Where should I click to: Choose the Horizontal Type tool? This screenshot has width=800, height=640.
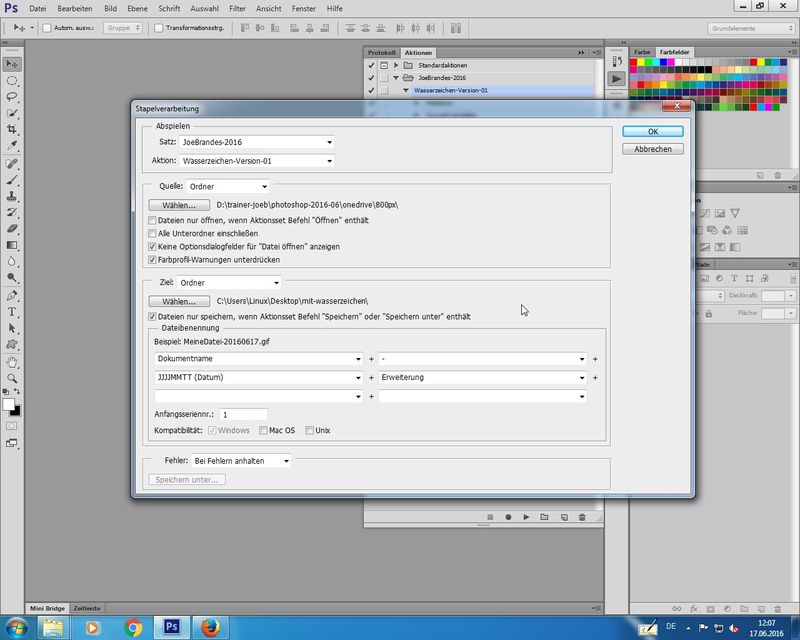[x=12, y=311]
